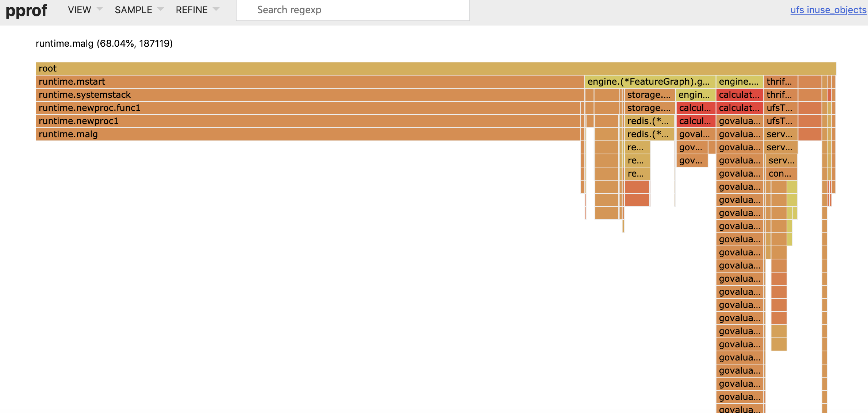Click the con... frame
This screenshot has width=868, height=413.
click(781, 174)
